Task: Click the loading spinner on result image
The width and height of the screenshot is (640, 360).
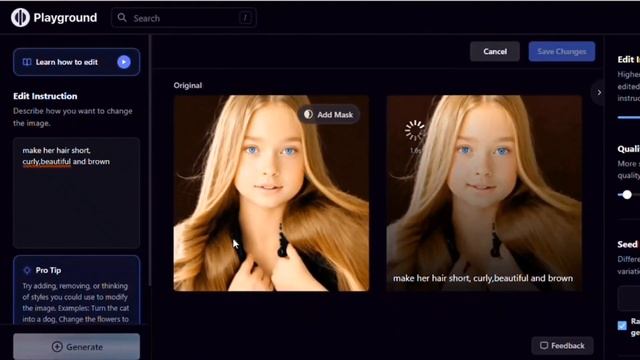Action: click(x=415, y=131)
